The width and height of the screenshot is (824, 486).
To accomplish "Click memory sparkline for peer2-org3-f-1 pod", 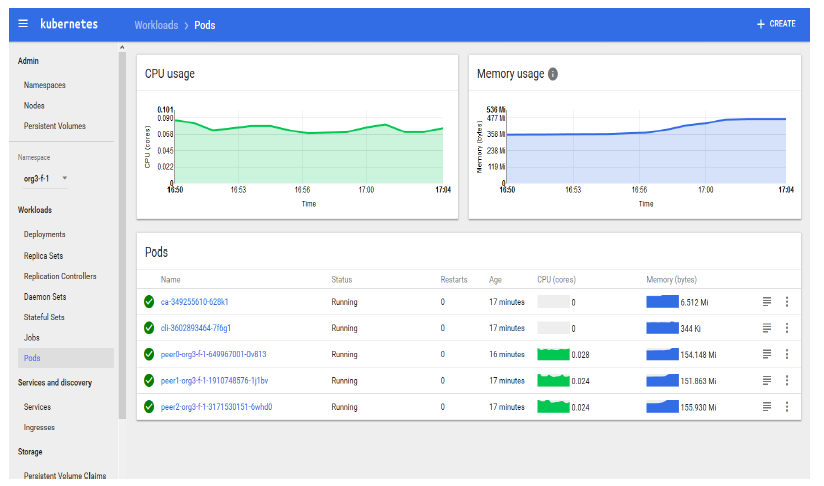I will coord(662,407).
